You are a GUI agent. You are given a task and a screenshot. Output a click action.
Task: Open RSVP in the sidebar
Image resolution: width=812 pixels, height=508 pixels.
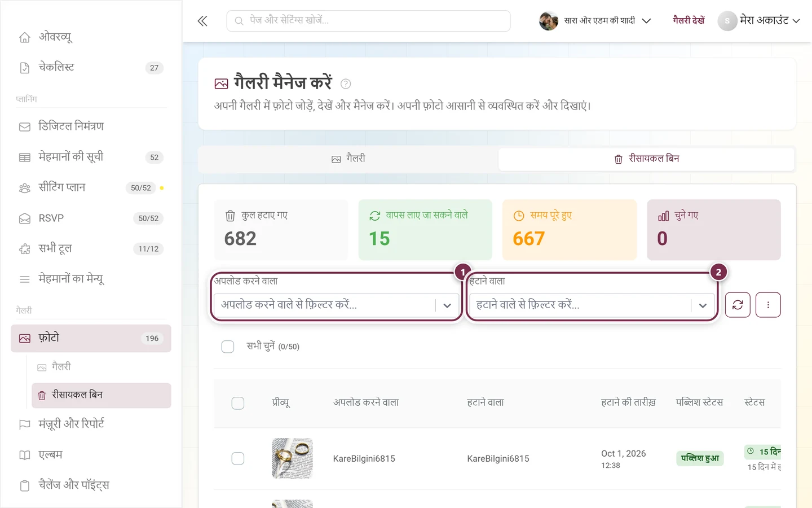pyautogui.click(x=91, y=218)
